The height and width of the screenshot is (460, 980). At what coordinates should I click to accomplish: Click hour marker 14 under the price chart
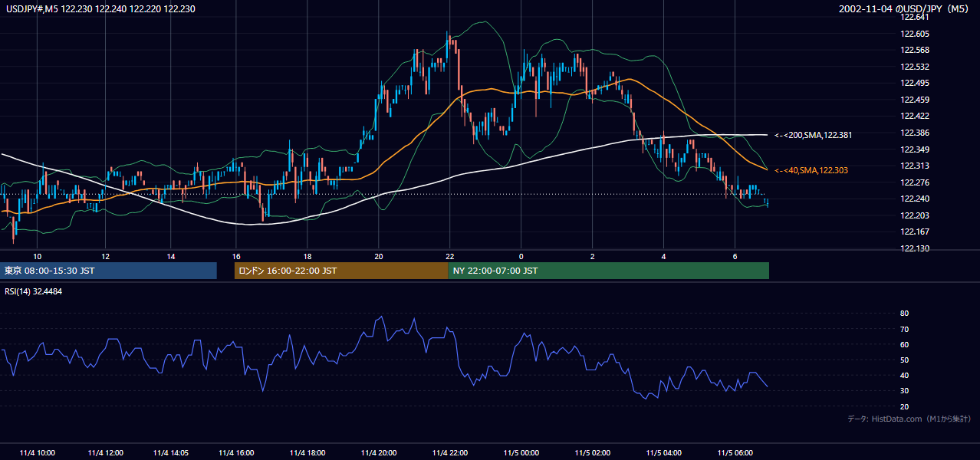[x=170, y=256]
